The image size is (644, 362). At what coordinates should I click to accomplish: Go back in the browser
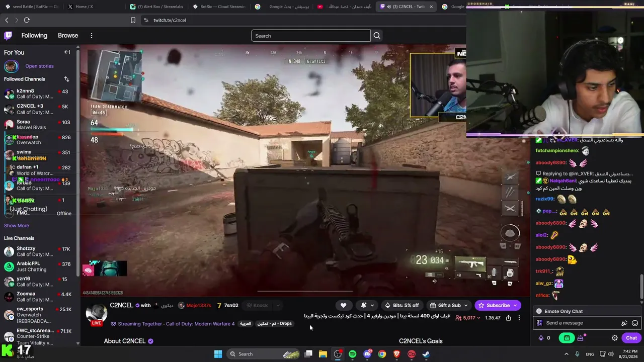tap(7, 20)
